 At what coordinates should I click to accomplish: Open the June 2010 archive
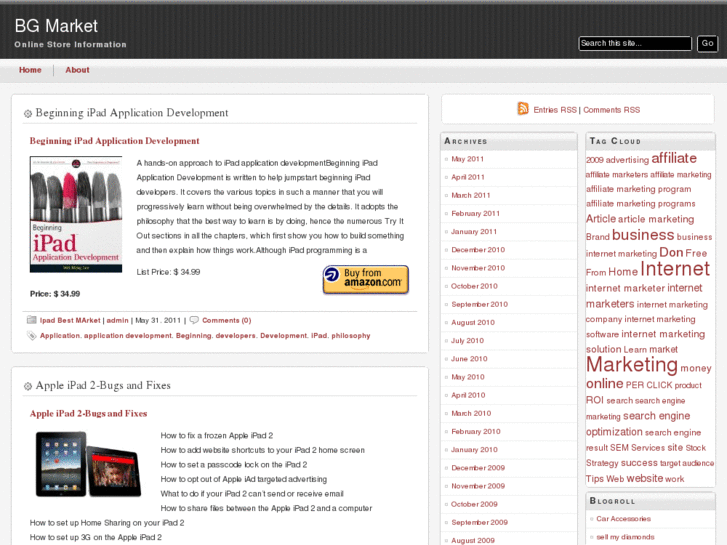(x=469, y=359)
